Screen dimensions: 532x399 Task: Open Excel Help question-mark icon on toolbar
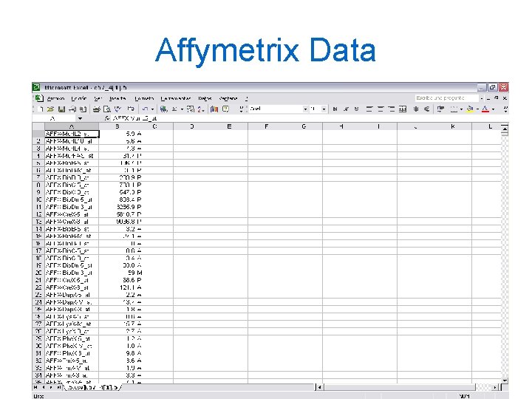225,109
